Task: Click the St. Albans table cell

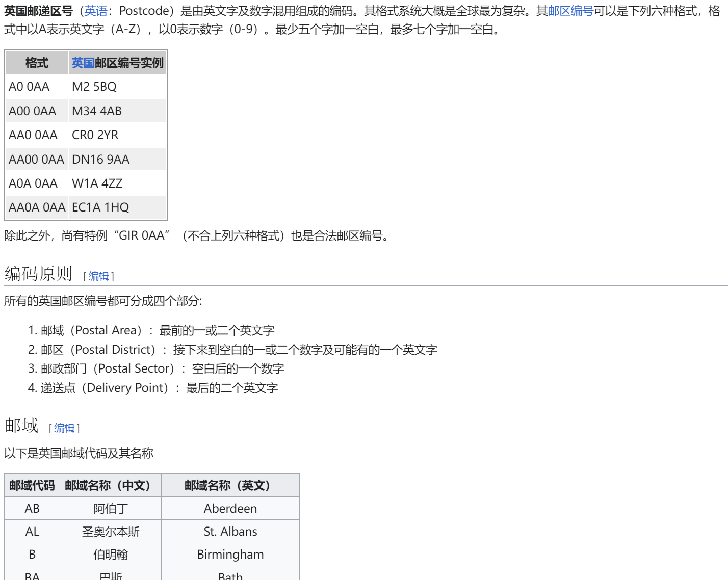Action: [230, 531]
